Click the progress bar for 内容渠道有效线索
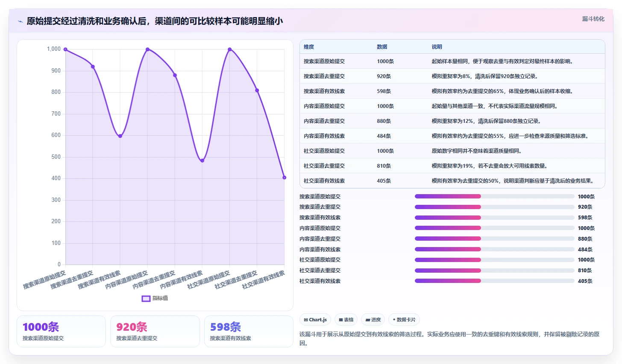 (494, 249)
